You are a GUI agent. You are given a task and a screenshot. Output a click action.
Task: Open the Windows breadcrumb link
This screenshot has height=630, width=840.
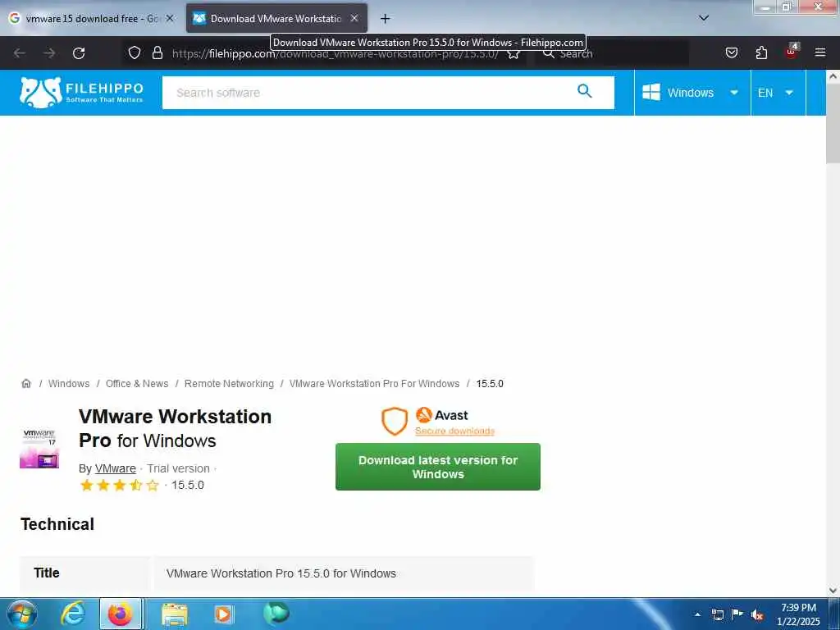coord(69,384)
